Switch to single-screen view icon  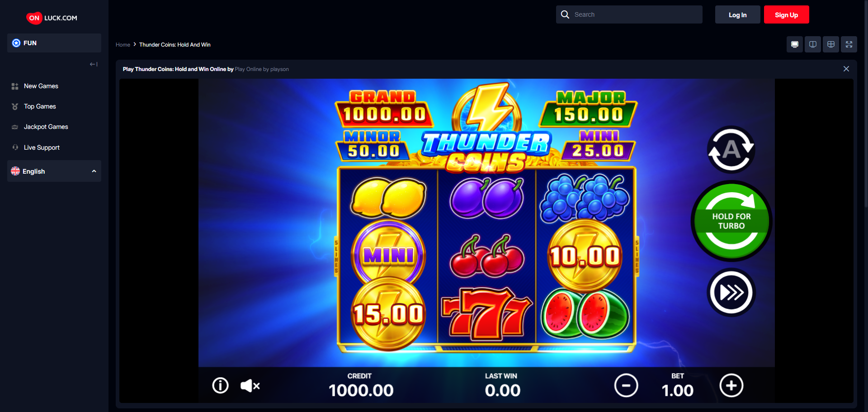point(795,44)
